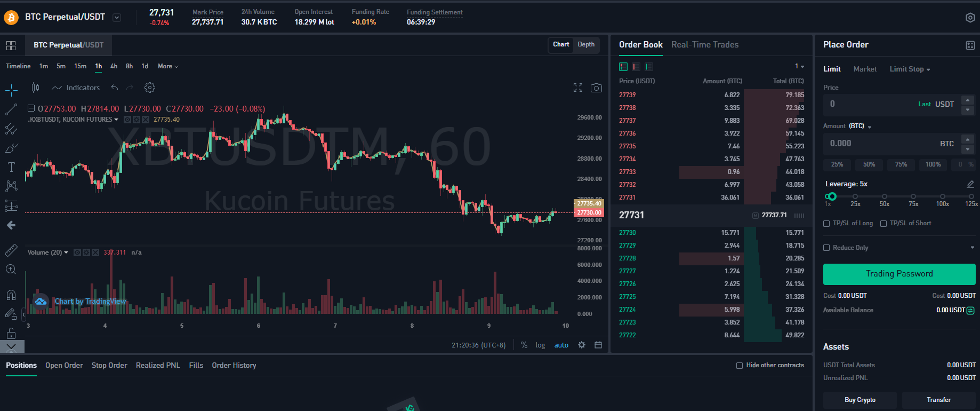Viewport: 980px width, 411px height.
Task: Select the brush drawing tool
Action: 11,148
